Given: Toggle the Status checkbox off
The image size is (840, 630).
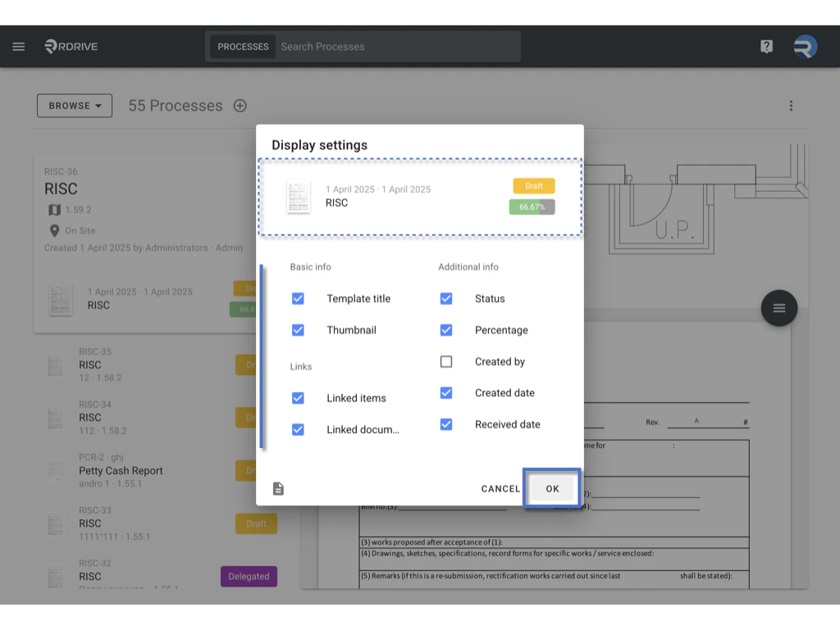Looking at the screenshot, I should [x=445, y=299].
